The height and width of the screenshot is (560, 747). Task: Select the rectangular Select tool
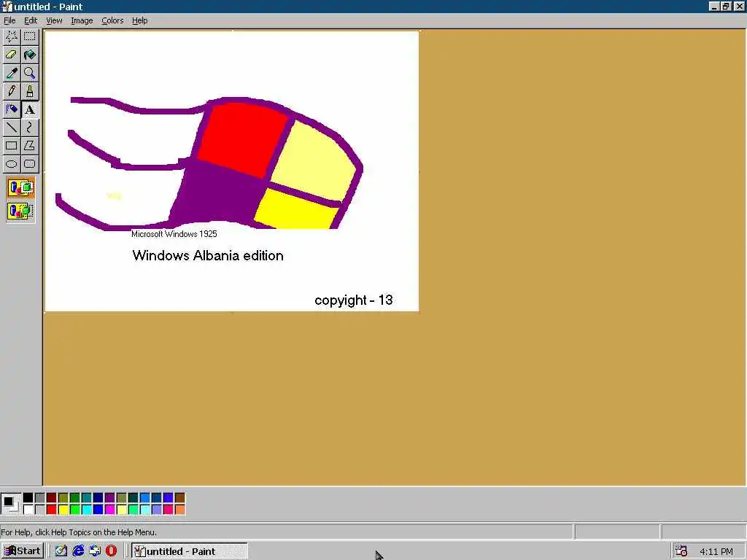[29, 36]
